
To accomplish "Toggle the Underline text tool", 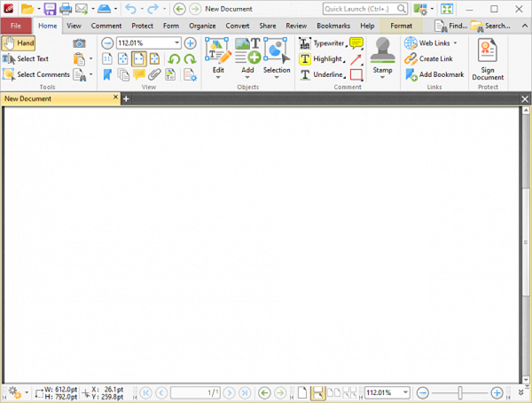I will pos(321,74).
